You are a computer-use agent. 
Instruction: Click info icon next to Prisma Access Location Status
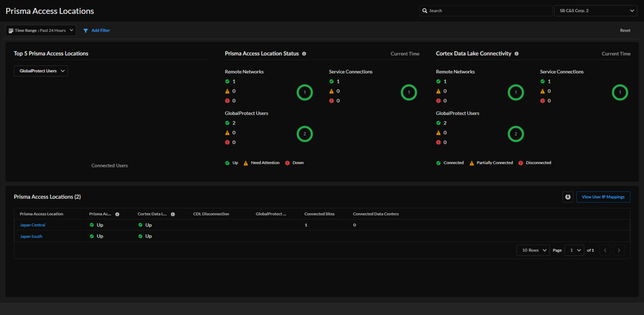304,54
